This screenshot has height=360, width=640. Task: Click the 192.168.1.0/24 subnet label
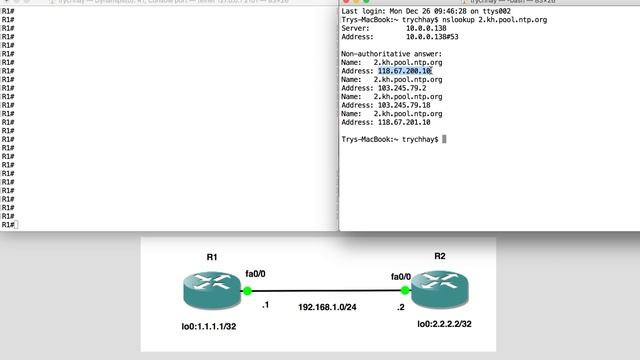tap(327, 307)
